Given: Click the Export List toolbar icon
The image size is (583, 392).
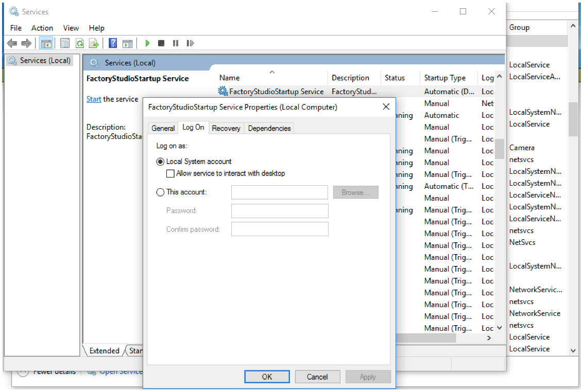Looking at the screenshot, I should click(x=94, y=44).
